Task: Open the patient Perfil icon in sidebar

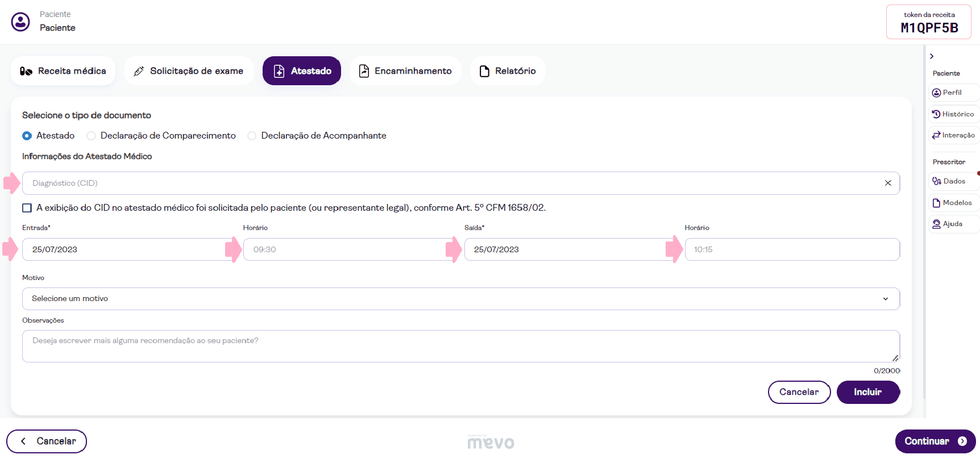Action: click(x=937, y=93)
